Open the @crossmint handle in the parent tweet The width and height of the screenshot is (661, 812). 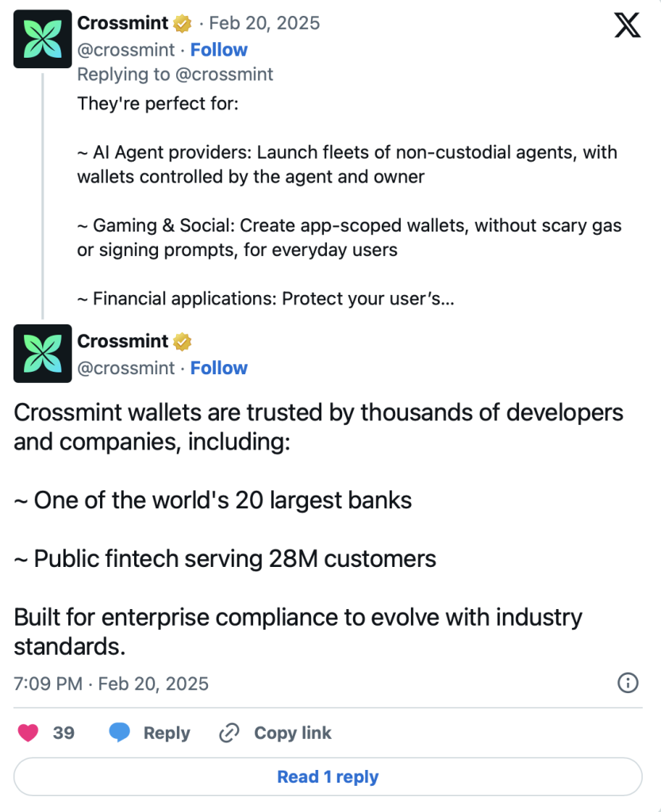tap(126, 50)
